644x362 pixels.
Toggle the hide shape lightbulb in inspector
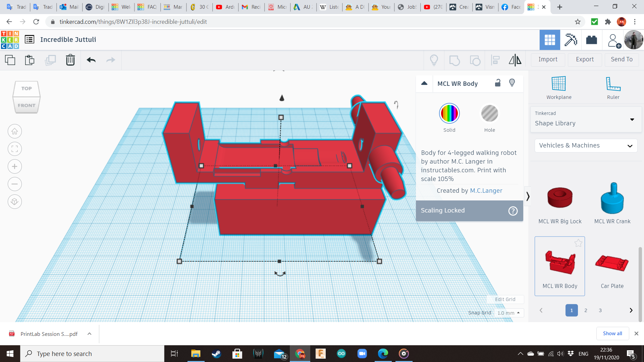[512, 83]
